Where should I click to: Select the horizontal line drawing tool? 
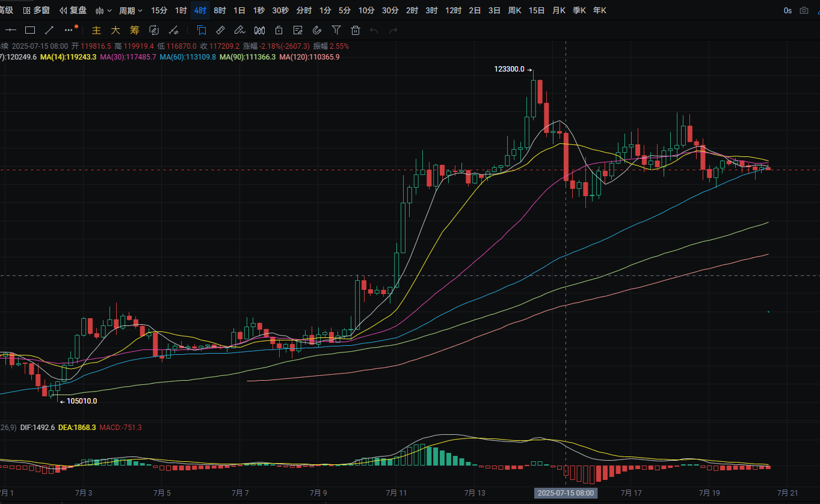(10, 30)
